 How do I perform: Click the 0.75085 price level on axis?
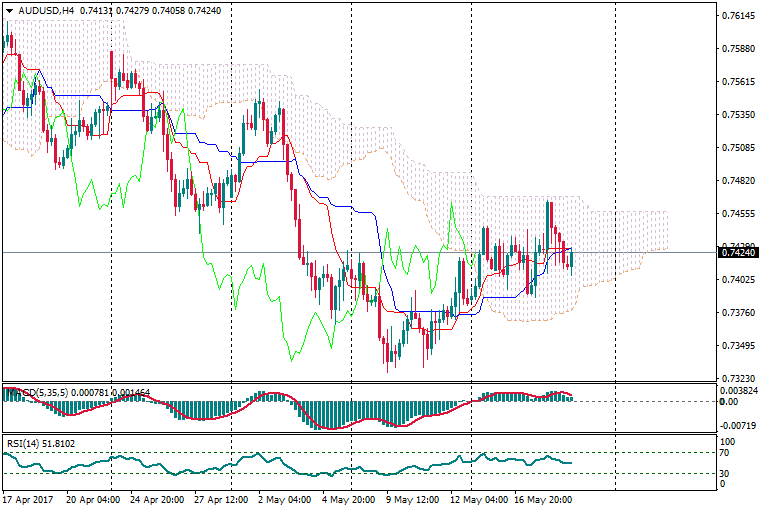pyautogui.click(x=736, y=148)
